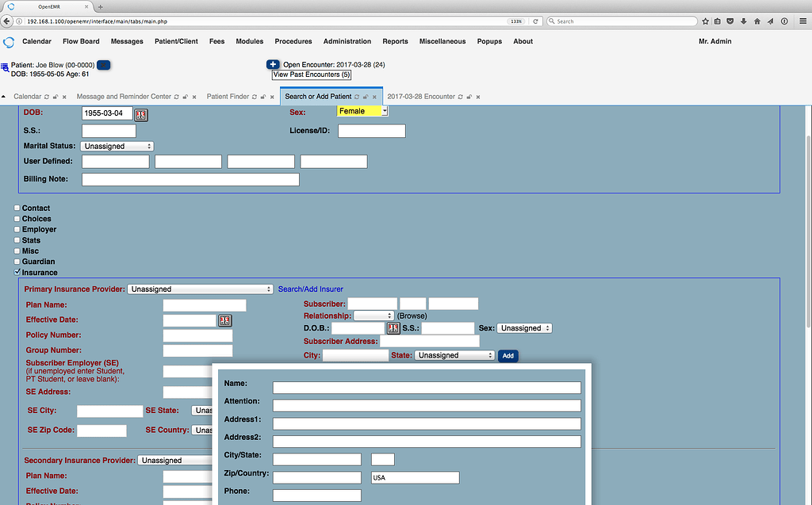Click View Past Encounters (5)
Viewport: 812px width, 505px height.
[x=311, y=75]
